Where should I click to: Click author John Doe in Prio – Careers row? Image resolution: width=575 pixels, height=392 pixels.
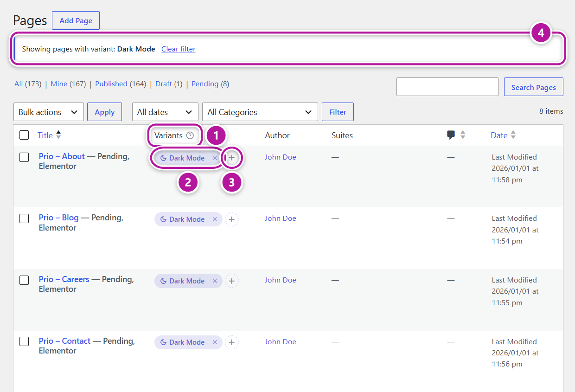281,280
